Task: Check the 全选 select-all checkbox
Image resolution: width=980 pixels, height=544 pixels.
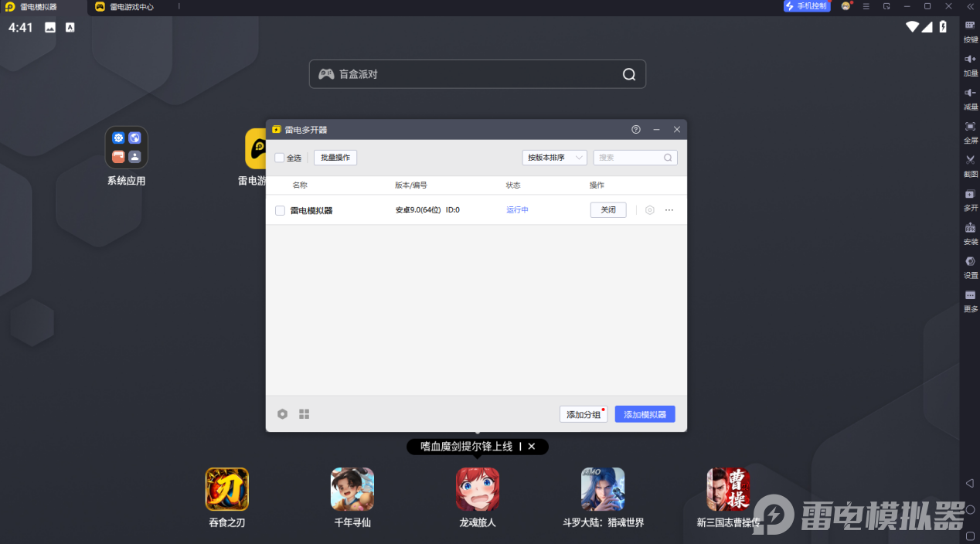Action: [280, 158]
